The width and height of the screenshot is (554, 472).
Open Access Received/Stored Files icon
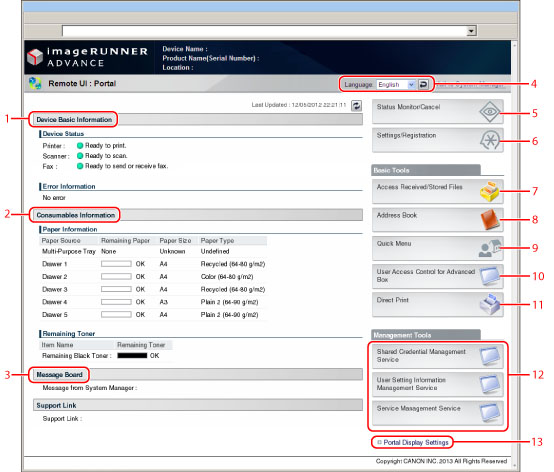coord(489,191)
